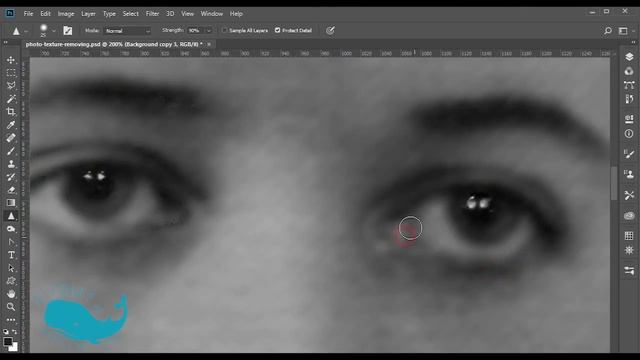Open the Tool Presets panel icon

coord(629,195)
